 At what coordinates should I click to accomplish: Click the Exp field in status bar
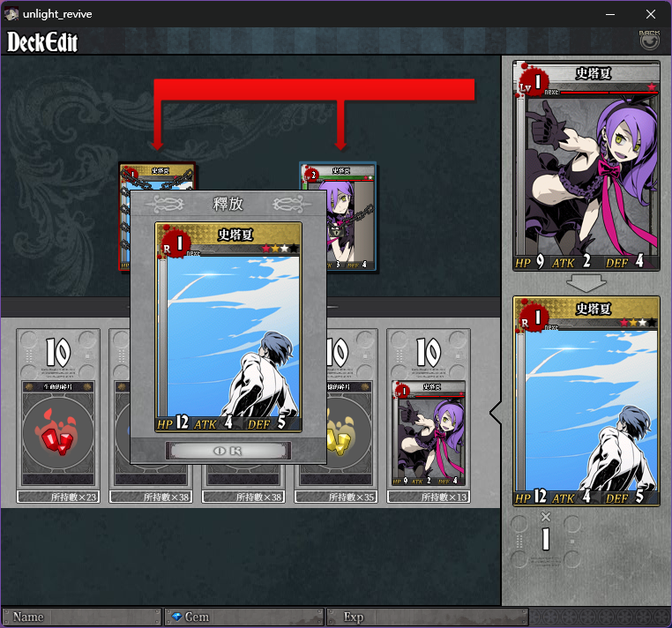click(x=428, y=617)
